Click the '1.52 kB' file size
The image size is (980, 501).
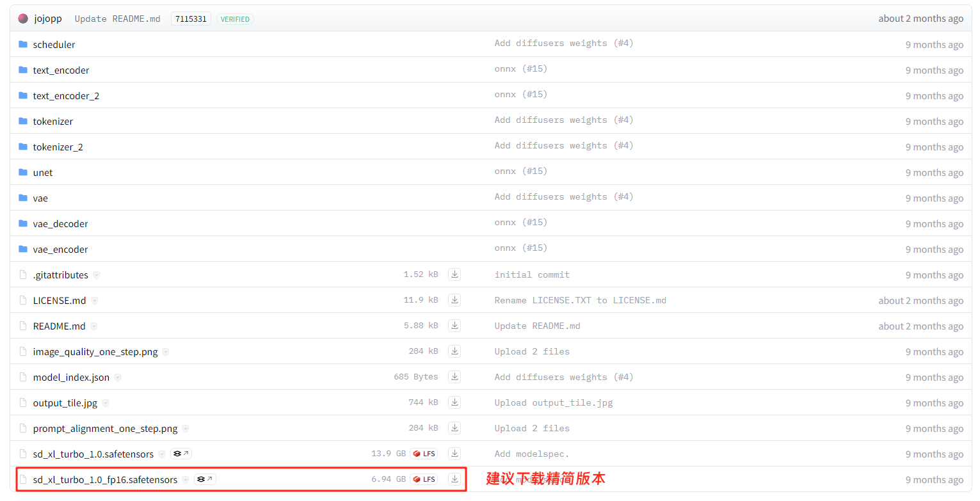click(x=421, y=274)
